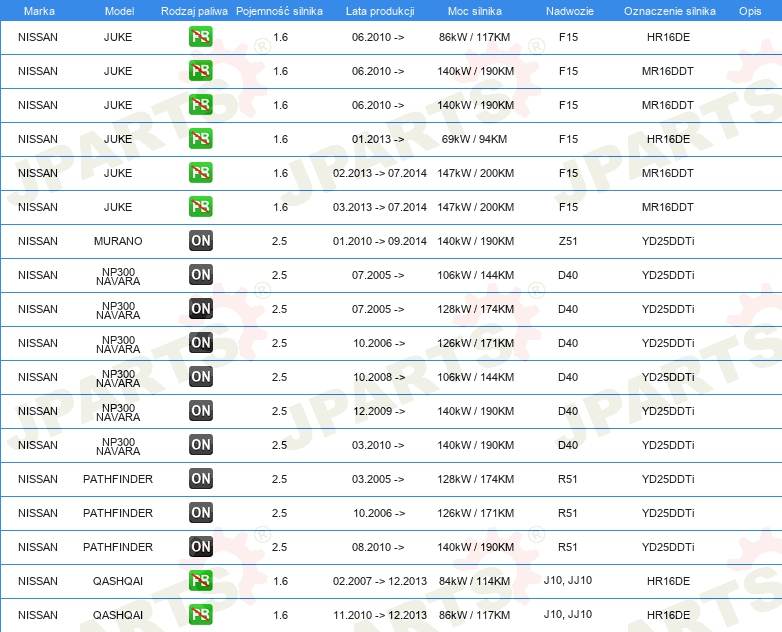Click the 1.6 engine capacity in the QASHQAI 11.2010 row
This screenshot has width=782, height=632.
tap(280, 615)
